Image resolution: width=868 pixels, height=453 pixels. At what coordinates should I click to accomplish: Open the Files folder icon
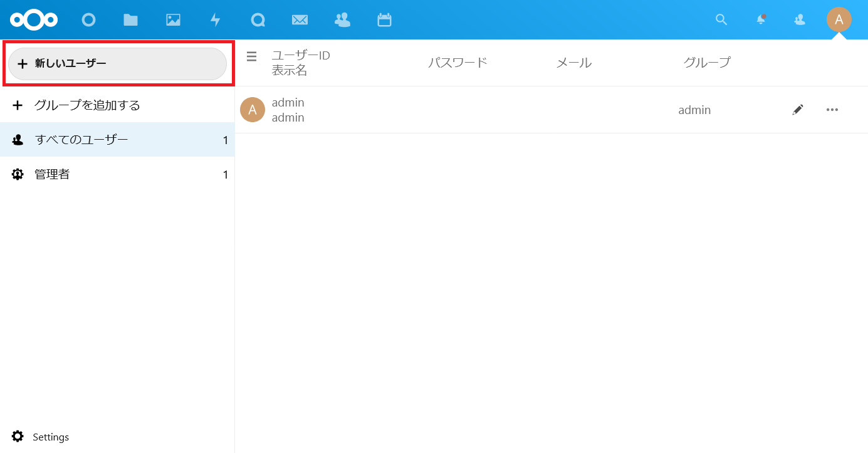pyautogui.click(x=130, y=20)
